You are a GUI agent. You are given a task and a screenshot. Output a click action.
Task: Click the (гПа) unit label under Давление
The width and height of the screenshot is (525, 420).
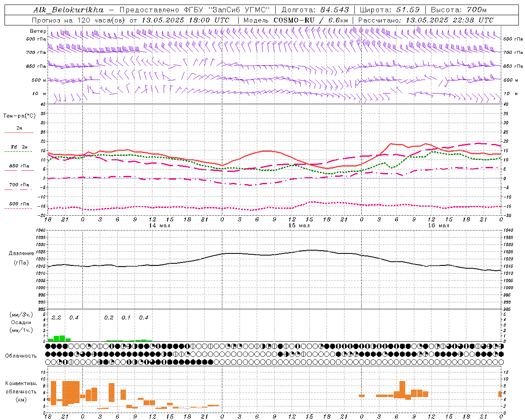(x=21, y=263)
